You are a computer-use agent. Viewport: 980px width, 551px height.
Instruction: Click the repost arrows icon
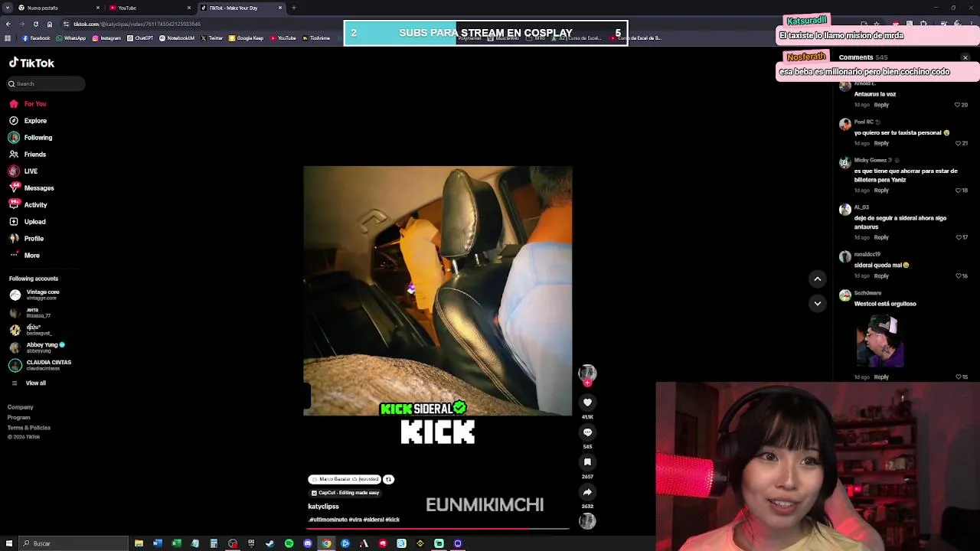[388, 479]
